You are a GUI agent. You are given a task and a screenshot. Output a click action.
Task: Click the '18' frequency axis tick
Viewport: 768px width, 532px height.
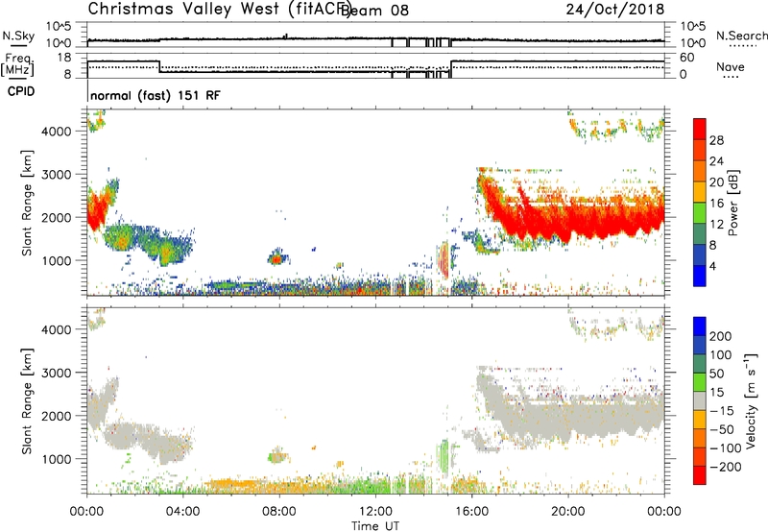tap(64, 58)
